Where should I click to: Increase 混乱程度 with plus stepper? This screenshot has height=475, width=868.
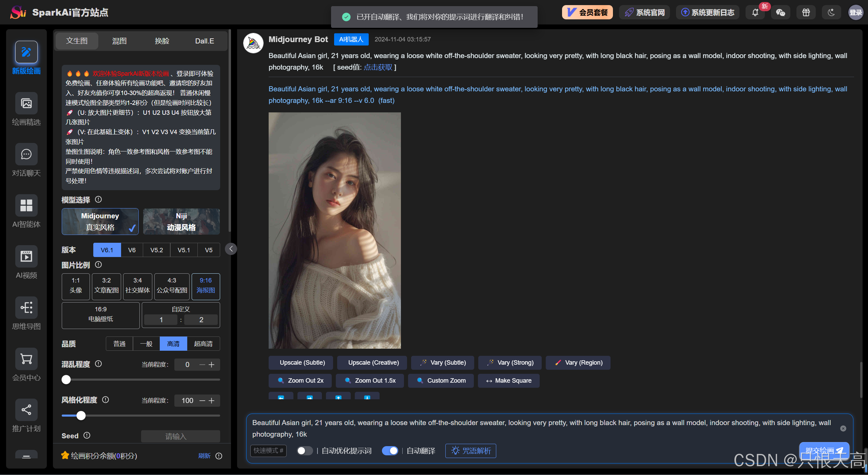pos(212,365)
